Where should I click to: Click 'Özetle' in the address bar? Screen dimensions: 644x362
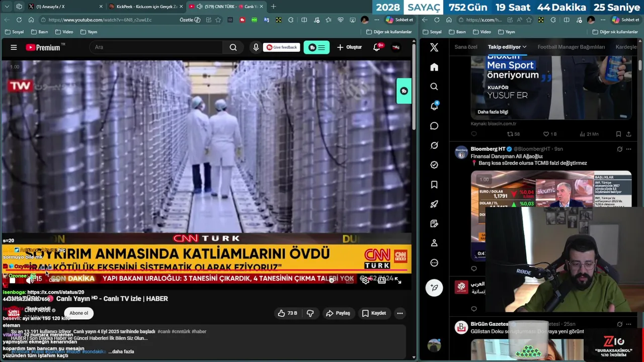pyautogui.click(x=190, y=20)
